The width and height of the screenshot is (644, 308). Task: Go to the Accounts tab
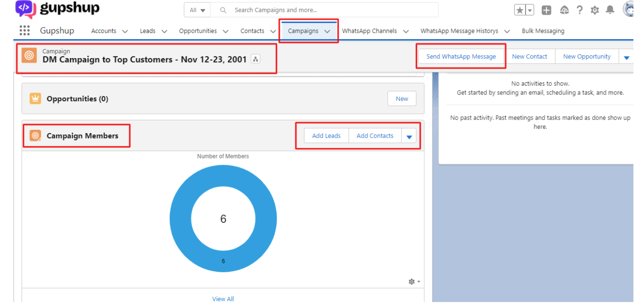pos(104,31)
